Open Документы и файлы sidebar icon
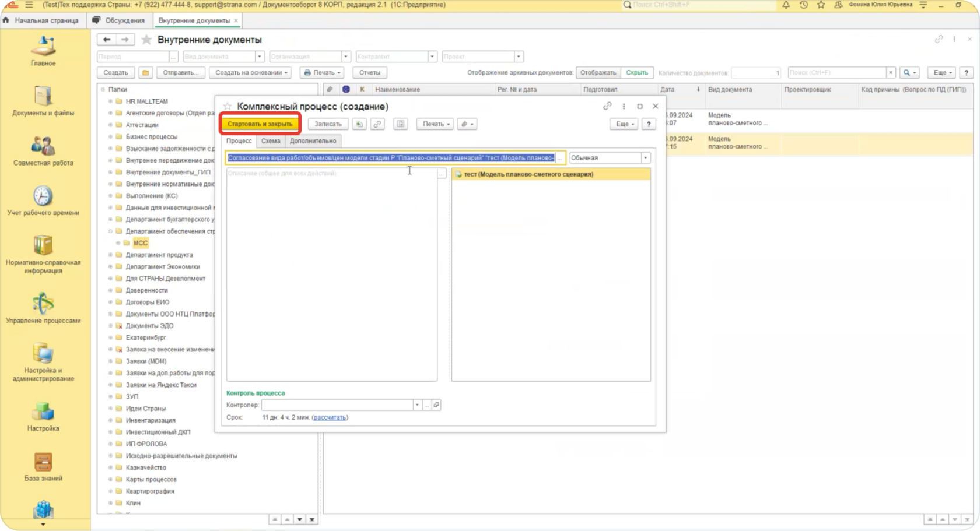This screenshot has height=531, width=980. [43, 100]
